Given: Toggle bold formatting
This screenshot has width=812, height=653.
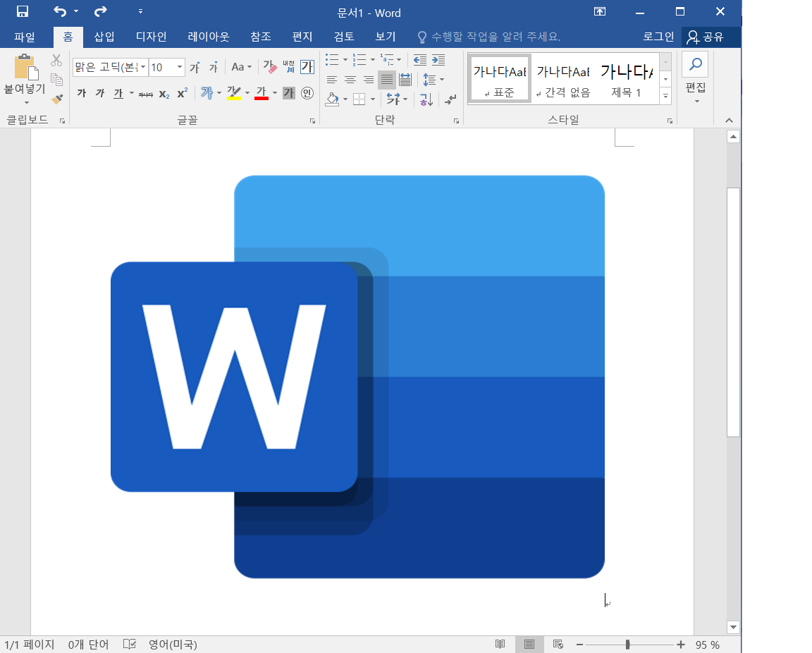Looking at the screenshot, I should [81, 93].
